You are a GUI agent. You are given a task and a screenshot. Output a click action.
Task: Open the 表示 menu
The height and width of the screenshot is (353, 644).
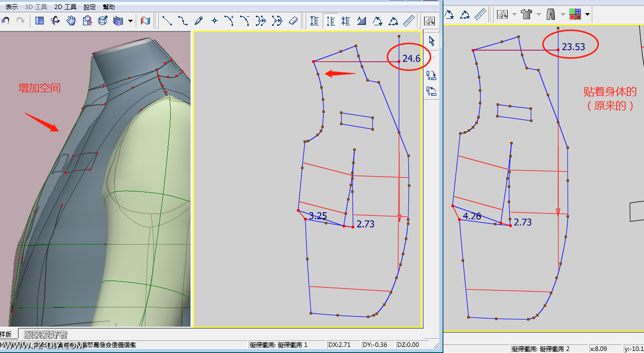pyautogui.click(x=12, y=7)
